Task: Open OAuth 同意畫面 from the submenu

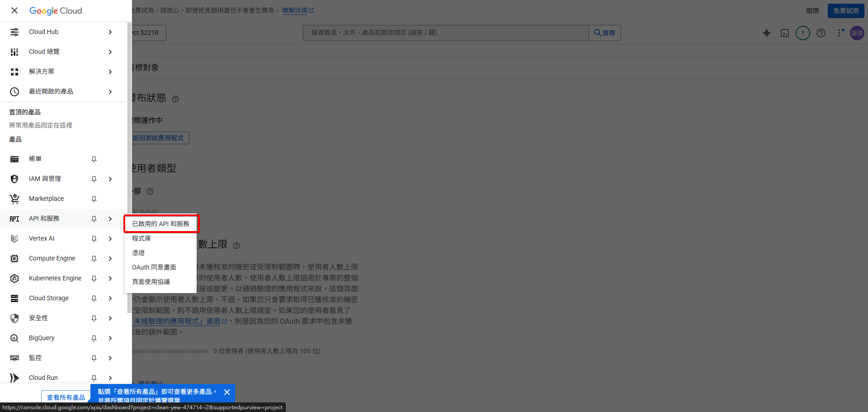Action: pos(154,267)
